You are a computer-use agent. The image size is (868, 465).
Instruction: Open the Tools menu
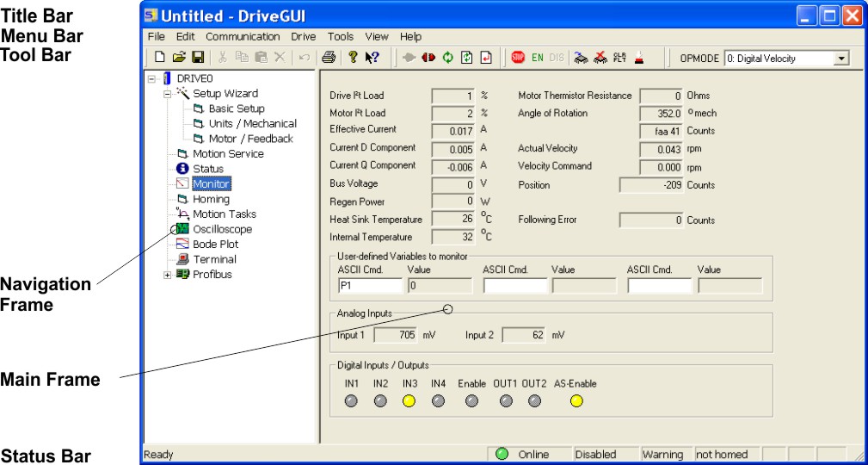coord(341,37)
